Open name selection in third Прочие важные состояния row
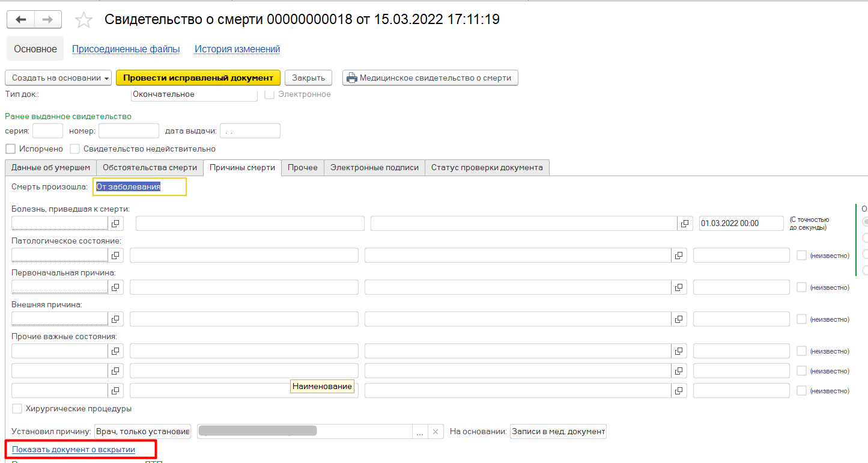This screenshot has width=868, height=463. [679, 390]
